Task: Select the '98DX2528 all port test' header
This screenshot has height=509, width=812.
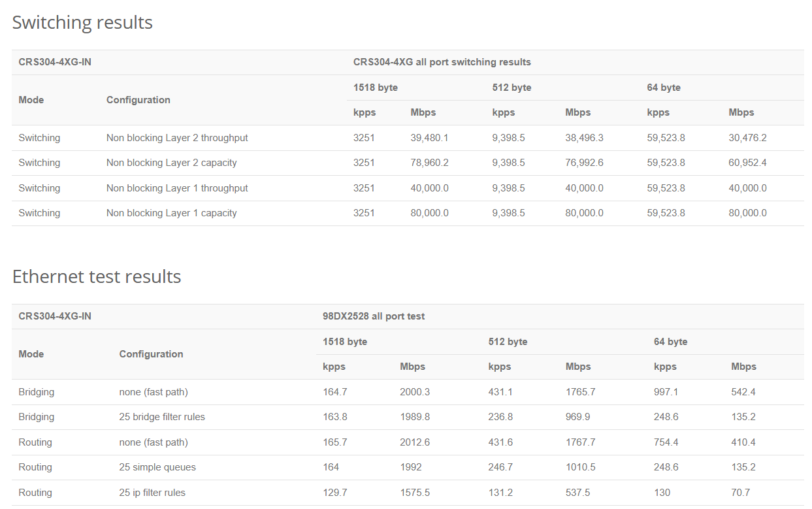Action: click(374, 317)
